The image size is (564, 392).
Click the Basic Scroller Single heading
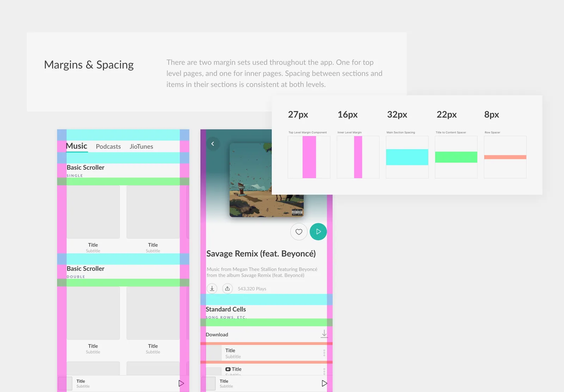86,168
